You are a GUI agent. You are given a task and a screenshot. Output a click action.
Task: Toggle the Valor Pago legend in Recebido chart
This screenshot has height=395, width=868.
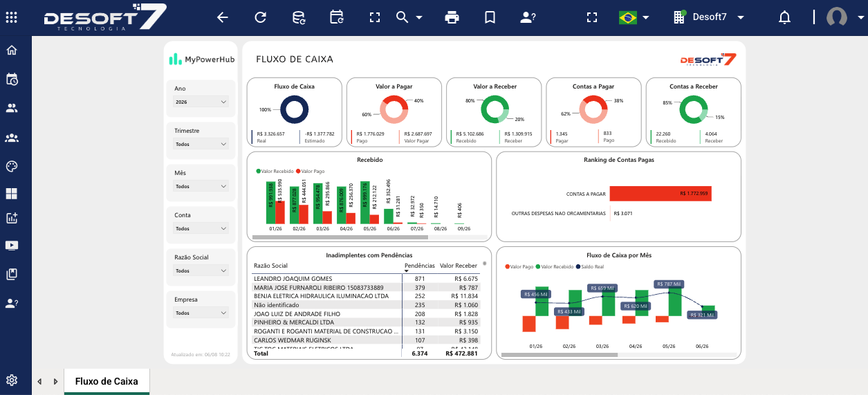[x=311, y=171]
